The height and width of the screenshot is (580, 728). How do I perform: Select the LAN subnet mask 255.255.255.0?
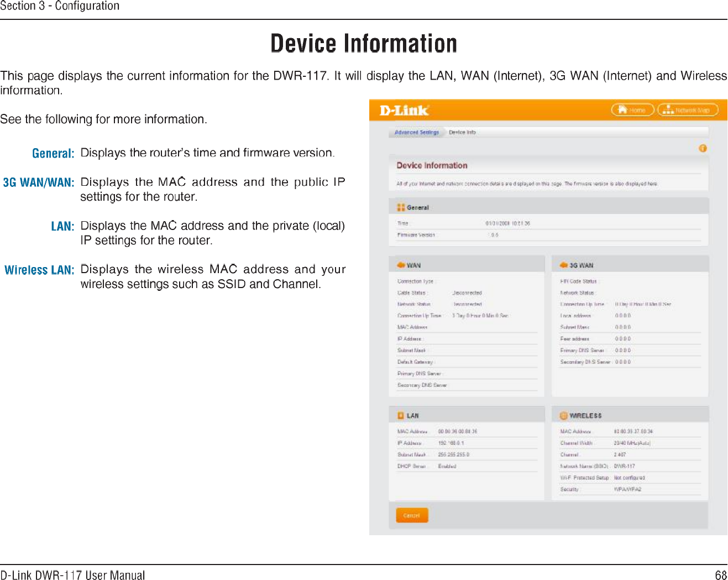(454, 455)
